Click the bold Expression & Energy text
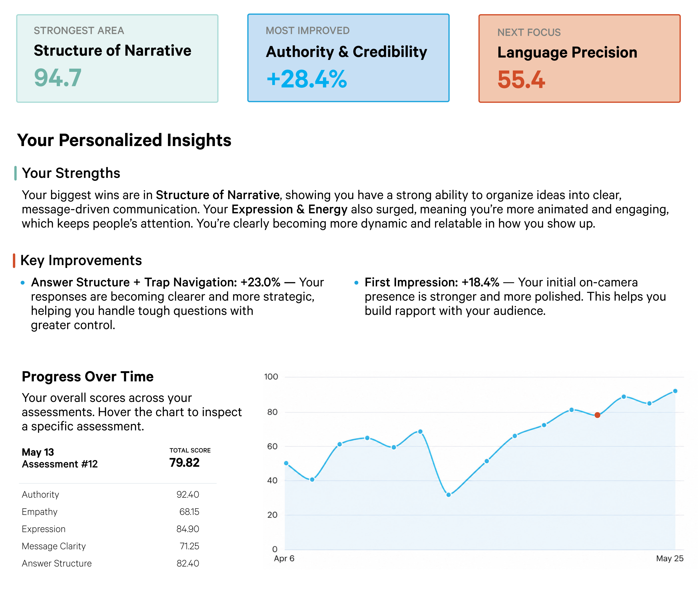Image resolution: width=700 pixels, height=589 pixels. coord(289,209)
